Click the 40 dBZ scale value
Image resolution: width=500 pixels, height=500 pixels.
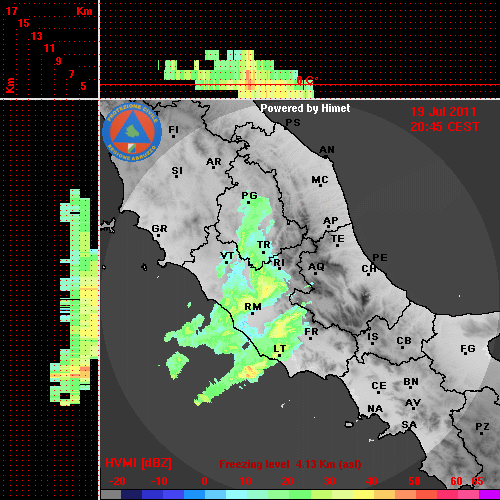coord(371,481)
